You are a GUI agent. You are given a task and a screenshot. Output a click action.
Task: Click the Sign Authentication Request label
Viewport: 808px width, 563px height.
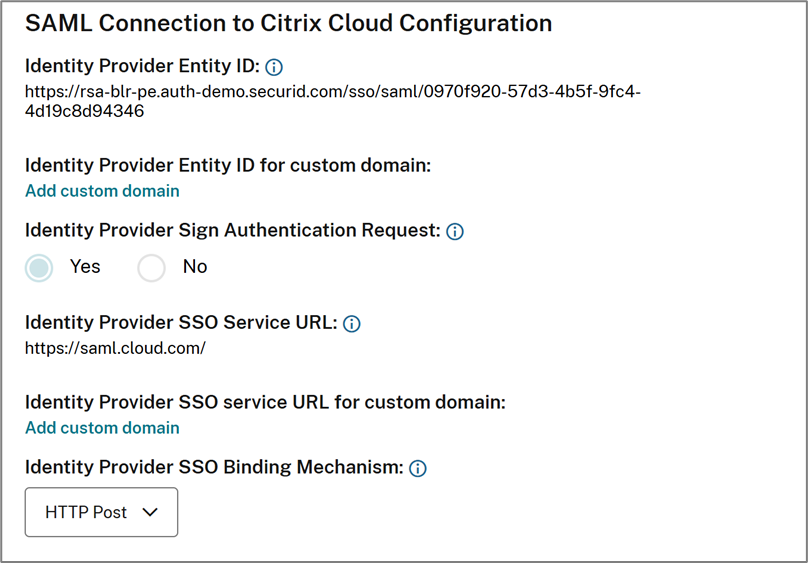232,230
